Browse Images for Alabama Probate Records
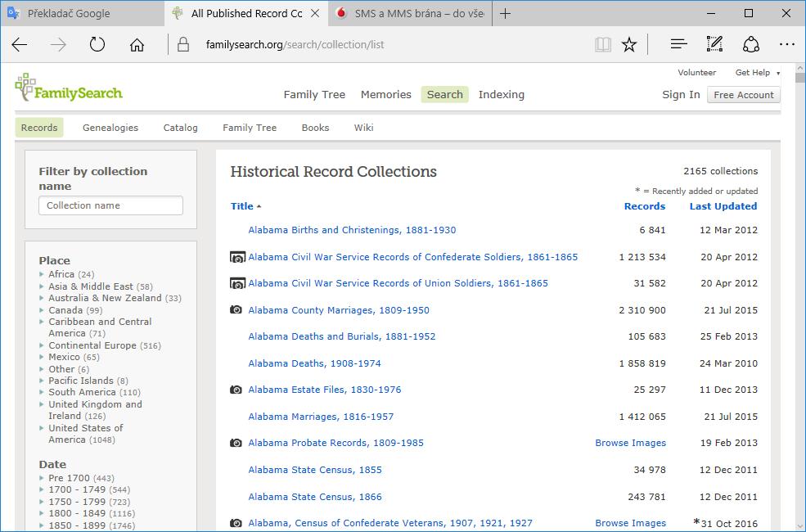 pyautogui.click(x=631, y=443)
